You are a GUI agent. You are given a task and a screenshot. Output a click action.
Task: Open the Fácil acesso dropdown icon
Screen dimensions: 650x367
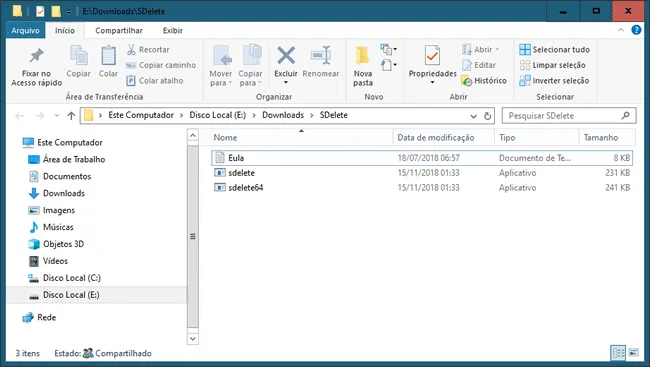click(x=388, y=65)
